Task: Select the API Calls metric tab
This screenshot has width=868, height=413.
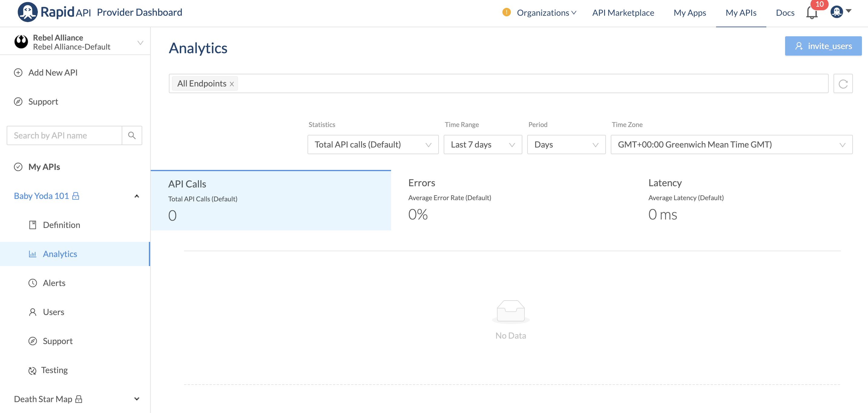Action: coord(271,201)
